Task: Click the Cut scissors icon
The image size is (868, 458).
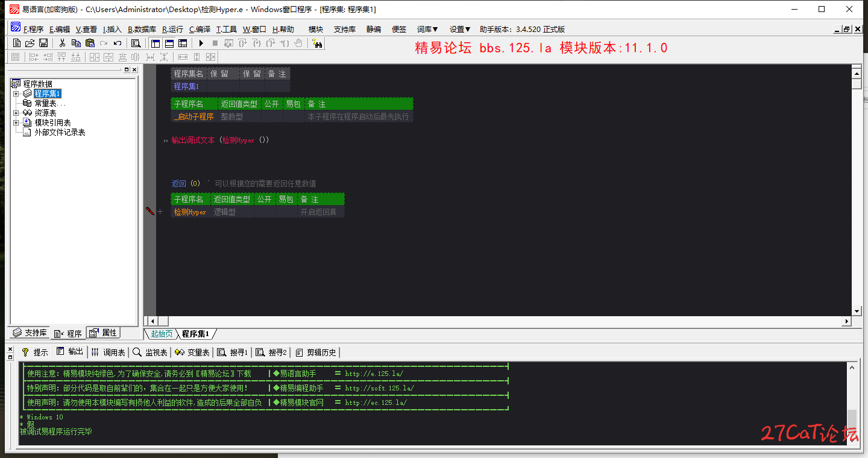Action: pos(62,43)
